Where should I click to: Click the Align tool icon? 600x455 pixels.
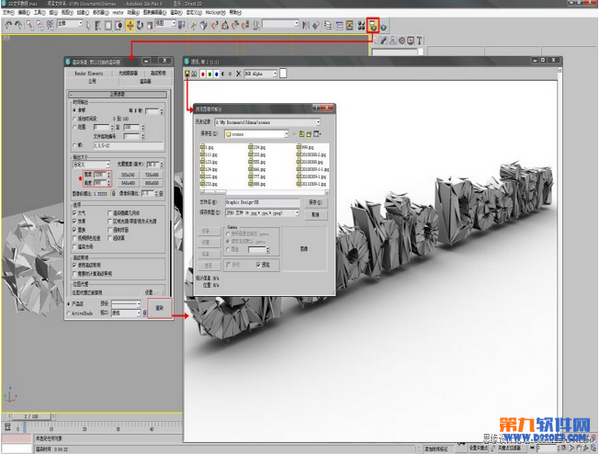[x=316, y=25]
